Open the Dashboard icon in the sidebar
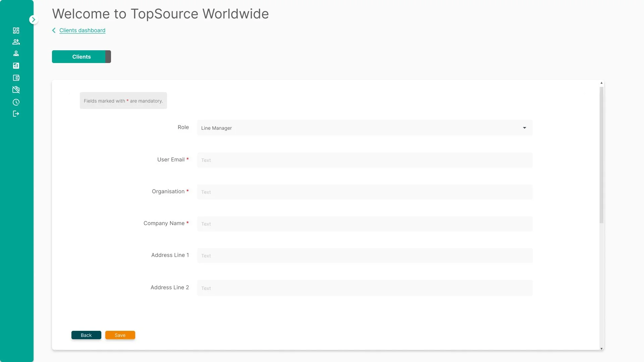 tap(16, 31)
